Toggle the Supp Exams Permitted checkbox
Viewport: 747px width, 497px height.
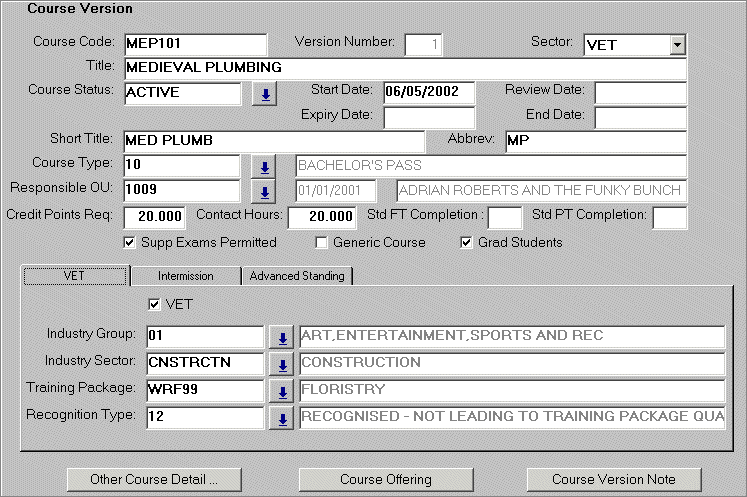click(129, 242)
